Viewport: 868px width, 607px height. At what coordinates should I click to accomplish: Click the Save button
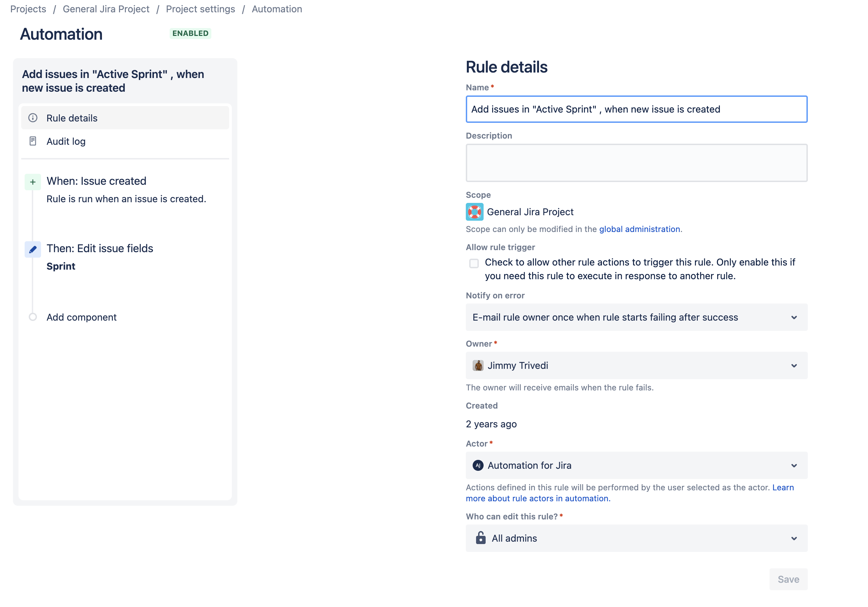pos(788,579)
